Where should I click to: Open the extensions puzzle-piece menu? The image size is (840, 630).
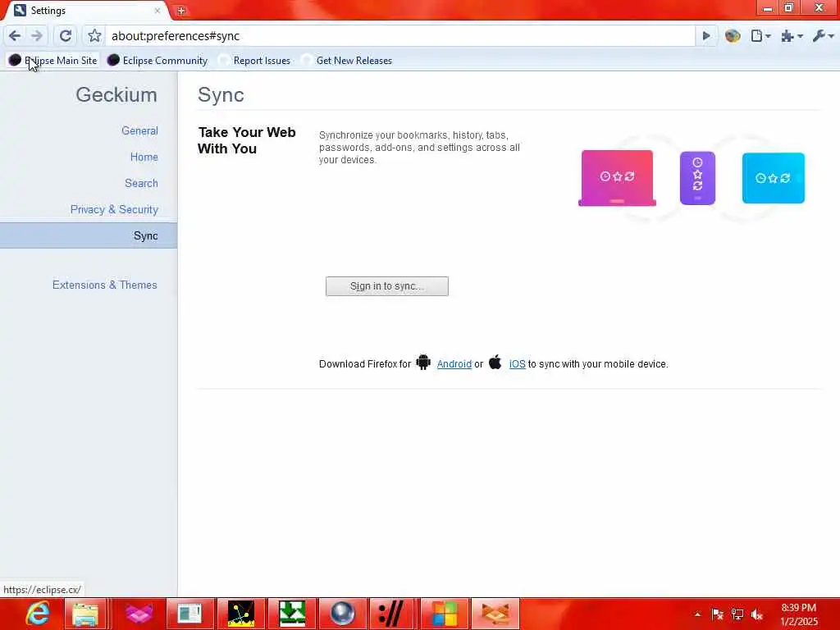coord(792,36)
